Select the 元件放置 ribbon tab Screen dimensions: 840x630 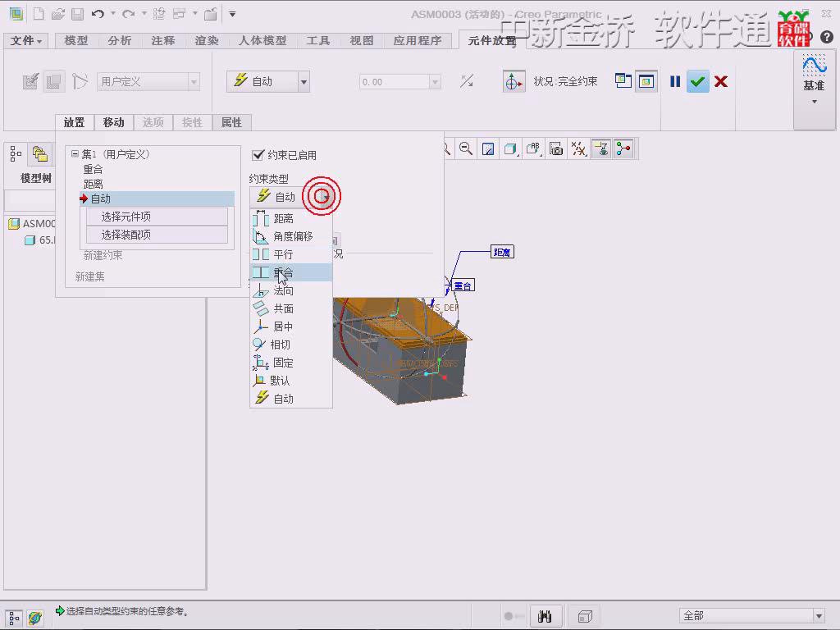coord(492,41)
